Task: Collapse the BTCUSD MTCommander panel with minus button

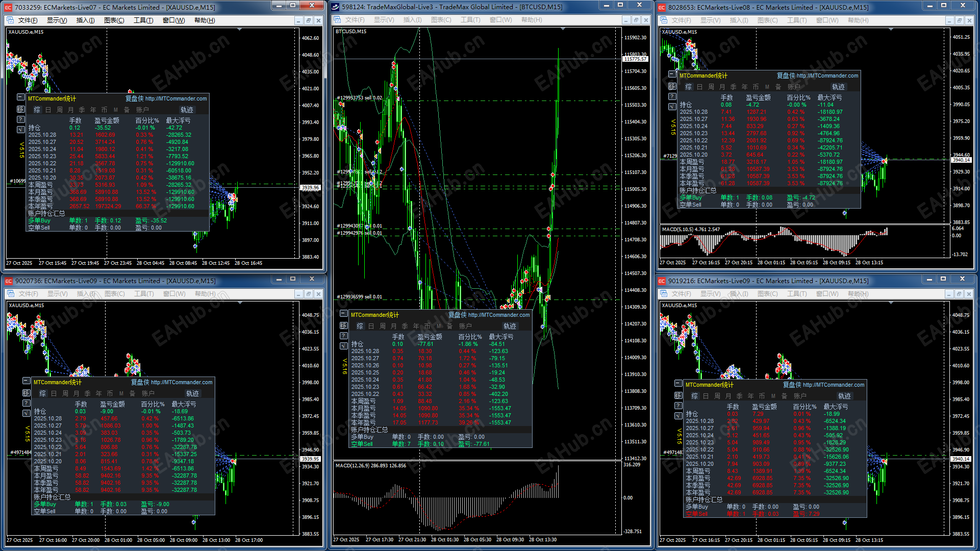Action: pos(343,314)
